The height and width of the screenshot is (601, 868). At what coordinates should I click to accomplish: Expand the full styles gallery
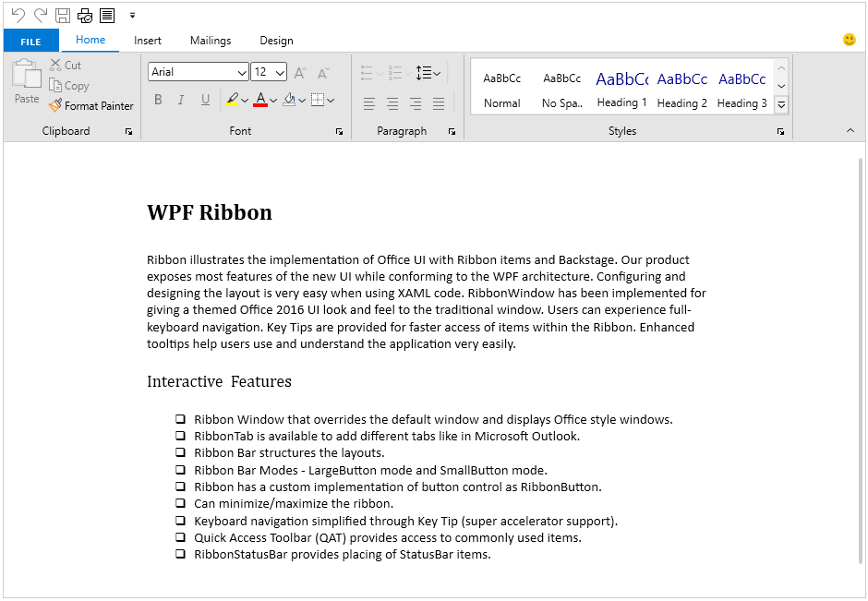pyautogui.click(x=781, y=104)
